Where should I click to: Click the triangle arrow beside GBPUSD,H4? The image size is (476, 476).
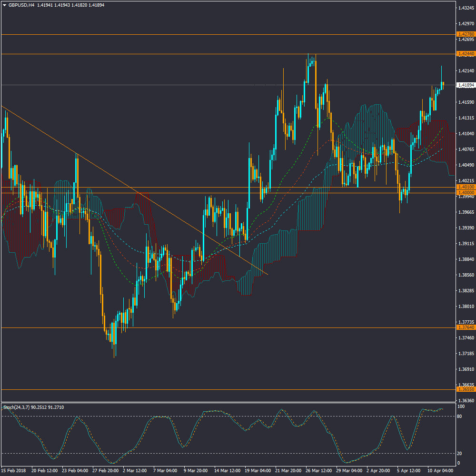click(4, 5)
